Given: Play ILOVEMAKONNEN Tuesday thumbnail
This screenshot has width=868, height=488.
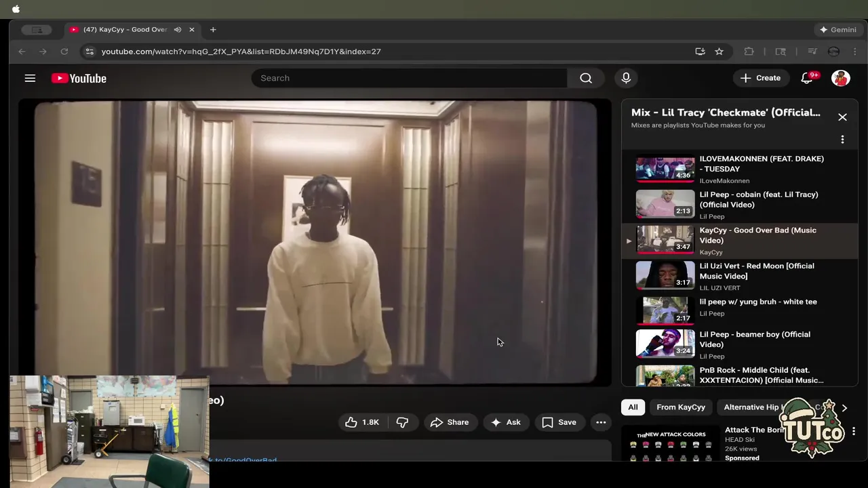Looking at the screenshot, I should 665,169.
